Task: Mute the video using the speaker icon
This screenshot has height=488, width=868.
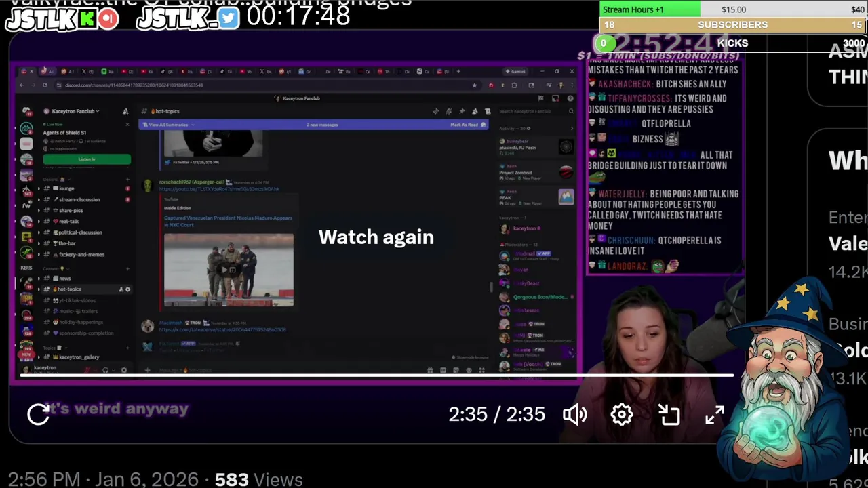Action: point(574,414)
